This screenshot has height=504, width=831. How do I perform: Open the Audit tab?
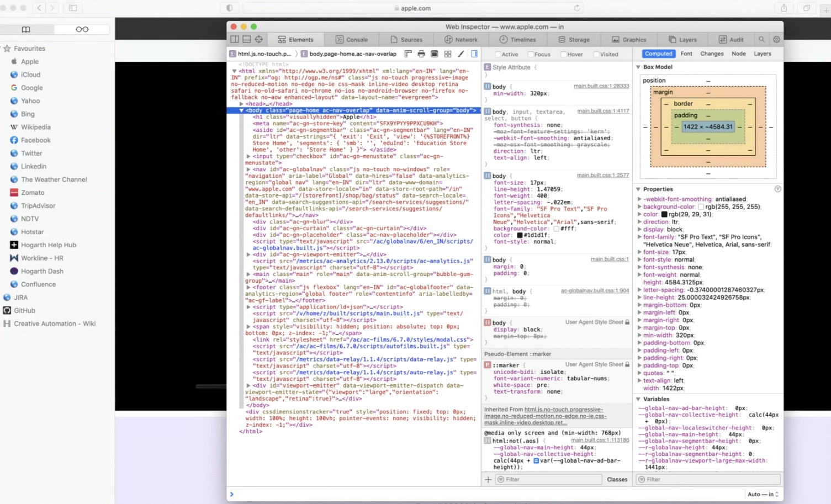(x=731, y=39)
